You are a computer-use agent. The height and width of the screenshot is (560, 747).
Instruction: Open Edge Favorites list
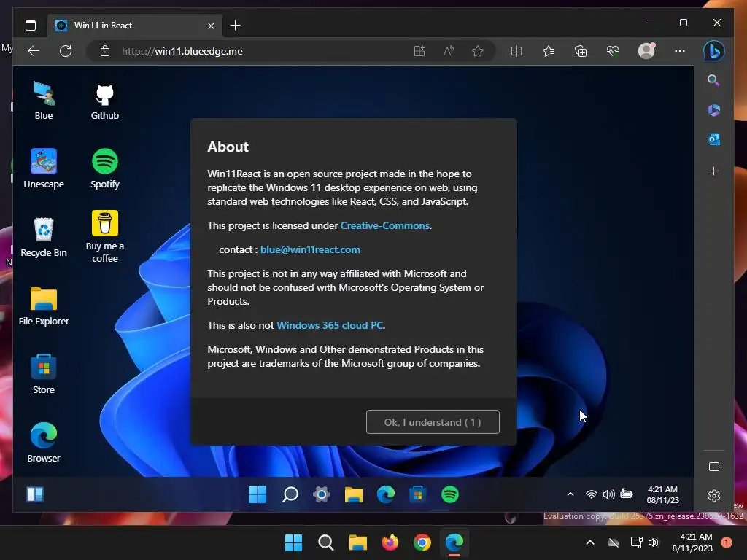[549, 51]
